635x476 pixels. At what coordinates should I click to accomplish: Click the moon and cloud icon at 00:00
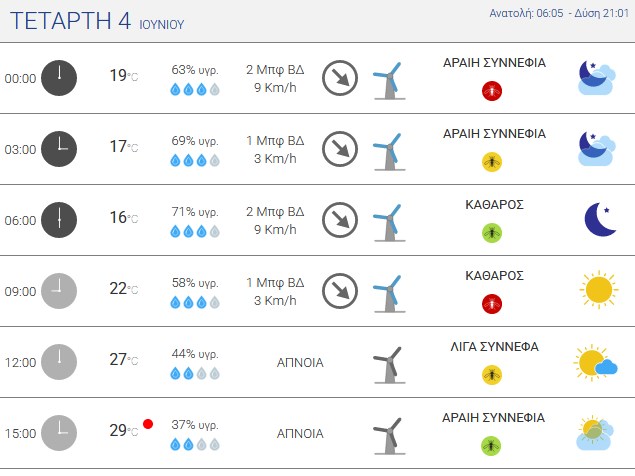[x=597, y=78]
